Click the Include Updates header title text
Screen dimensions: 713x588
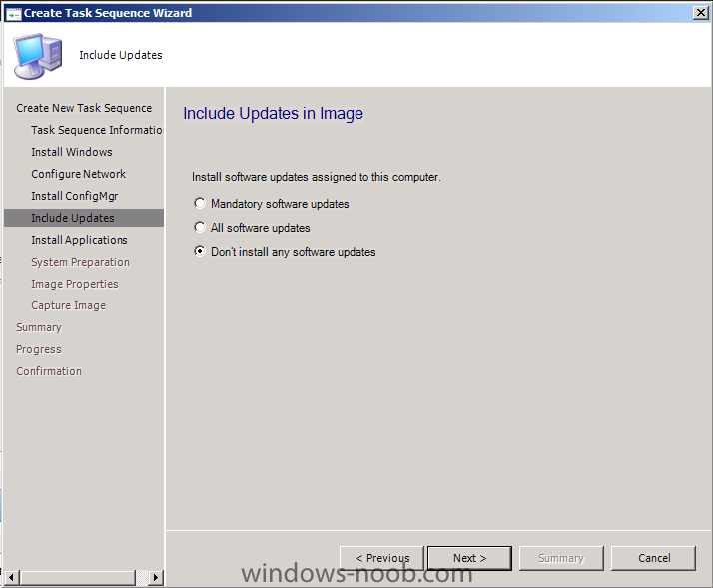pos(121,55)
